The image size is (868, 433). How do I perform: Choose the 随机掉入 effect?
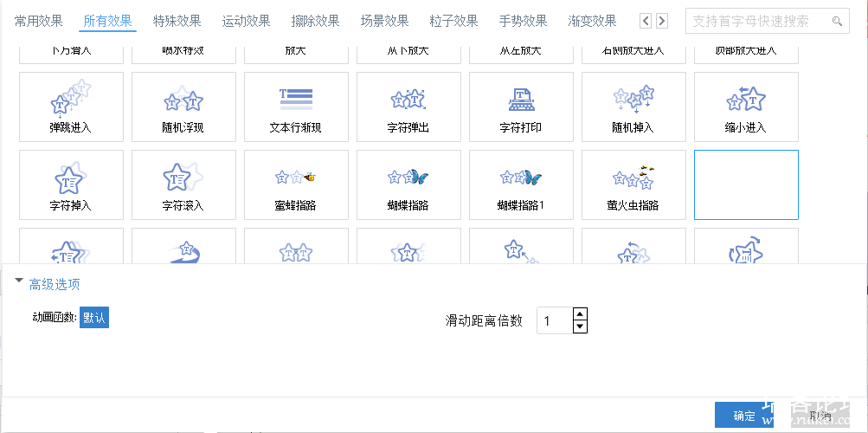coord(633,107)
